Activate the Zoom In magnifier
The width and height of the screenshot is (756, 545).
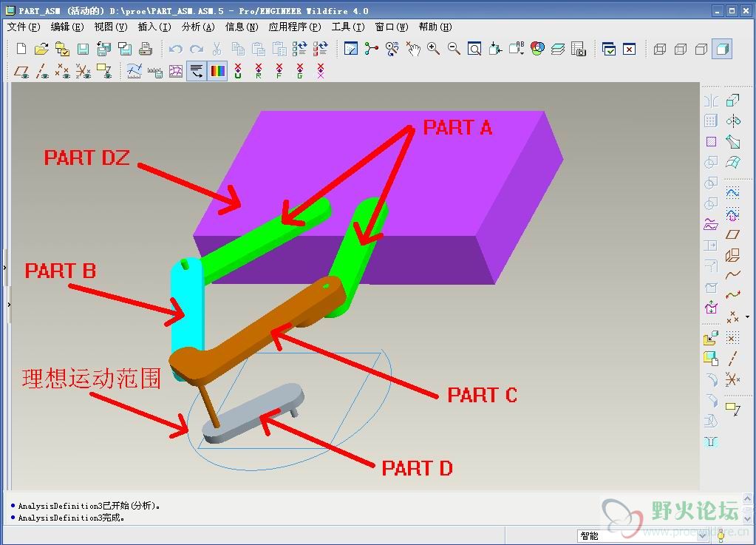[x=433, y=49]
